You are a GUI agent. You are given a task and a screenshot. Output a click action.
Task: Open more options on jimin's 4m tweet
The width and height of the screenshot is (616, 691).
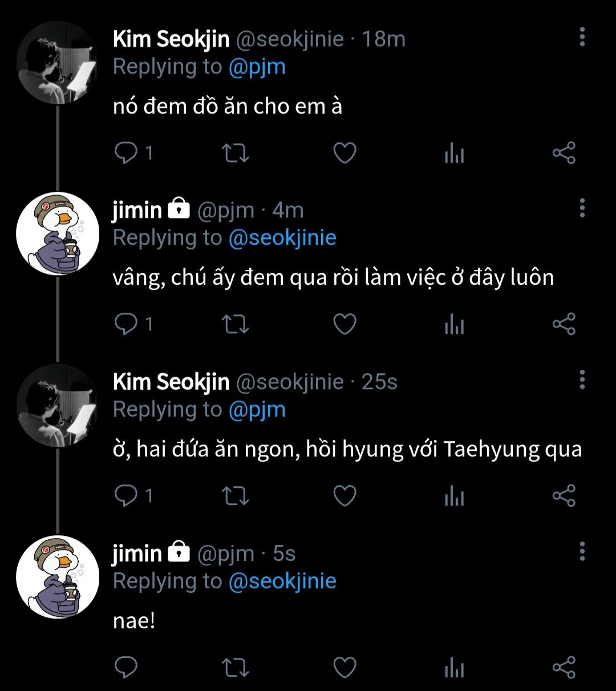point(582,208)
